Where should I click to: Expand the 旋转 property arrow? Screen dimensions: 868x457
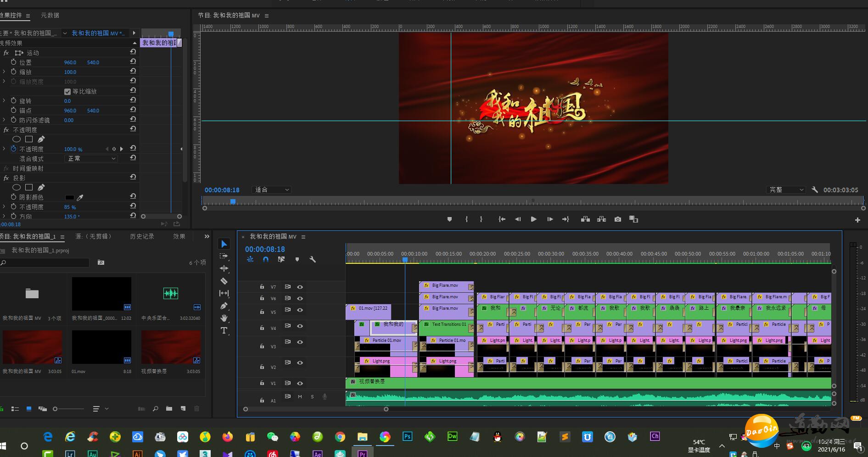4,100
